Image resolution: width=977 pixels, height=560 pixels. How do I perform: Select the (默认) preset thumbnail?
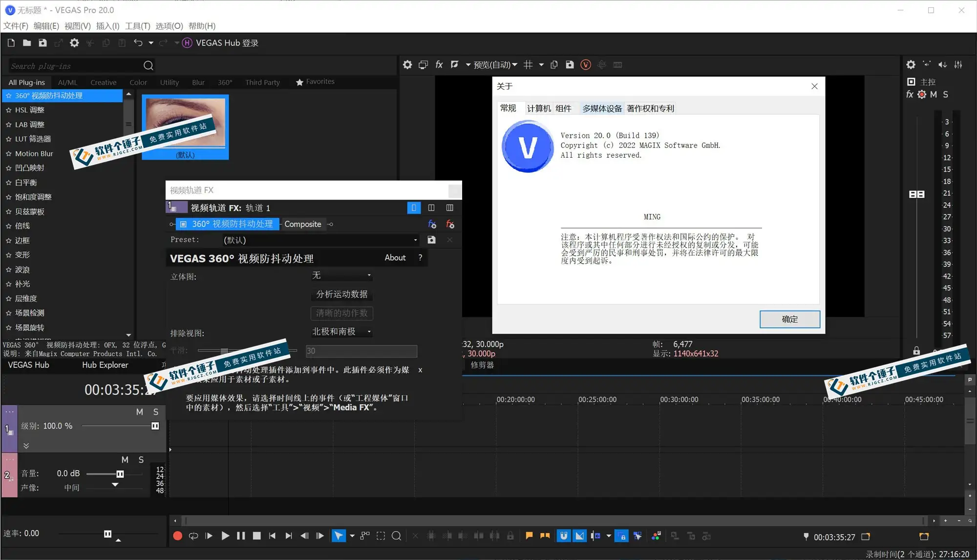(x=185, y=127)
